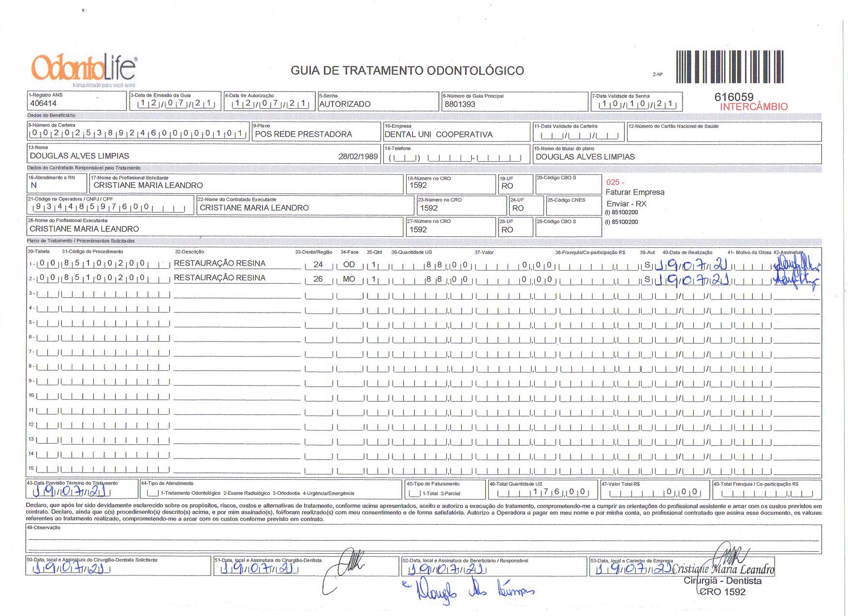Click the Assinatura signature in row 2
848x616 pixels.
pyautogui.click(x=797, y=280)
